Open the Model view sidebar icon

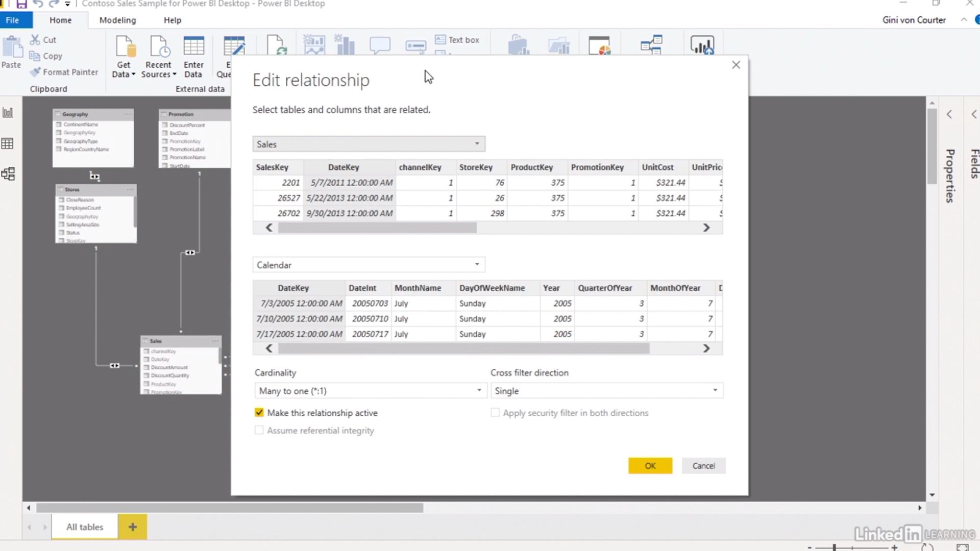tap(8, 174)
